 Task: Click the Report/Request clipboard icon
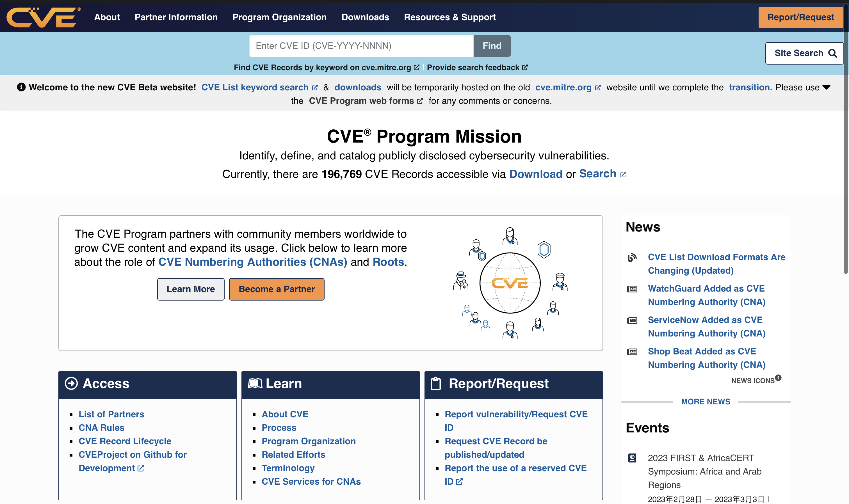click(435, 383)
